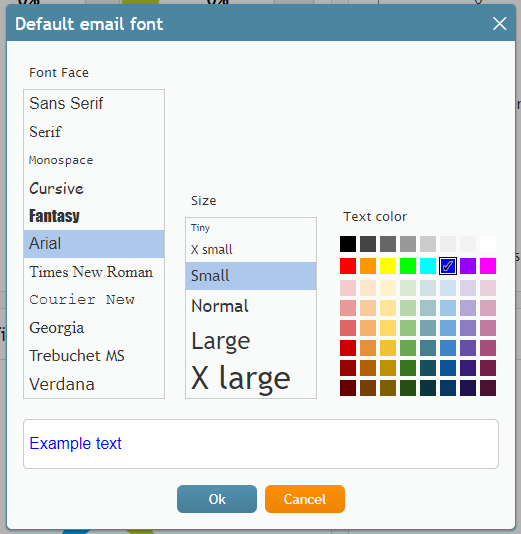Select Serif font face
This screenshot has width=521, height=534.
(94, 132)
